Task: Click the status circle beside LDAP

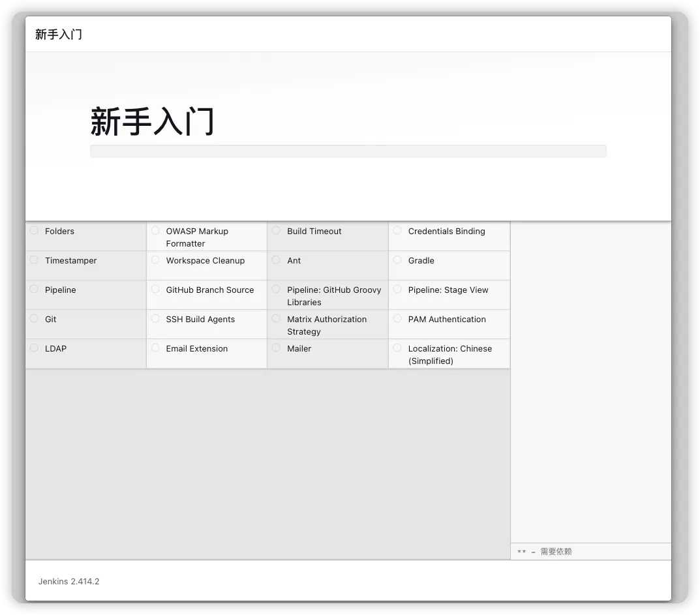Action: click(34, 348)
